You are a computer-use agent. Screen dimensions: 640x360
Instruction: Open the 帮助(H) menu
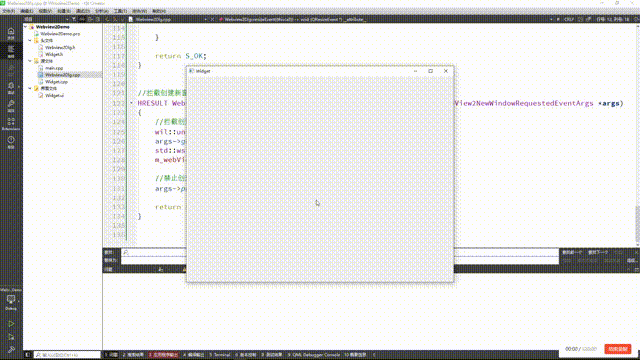pos(159,11)
